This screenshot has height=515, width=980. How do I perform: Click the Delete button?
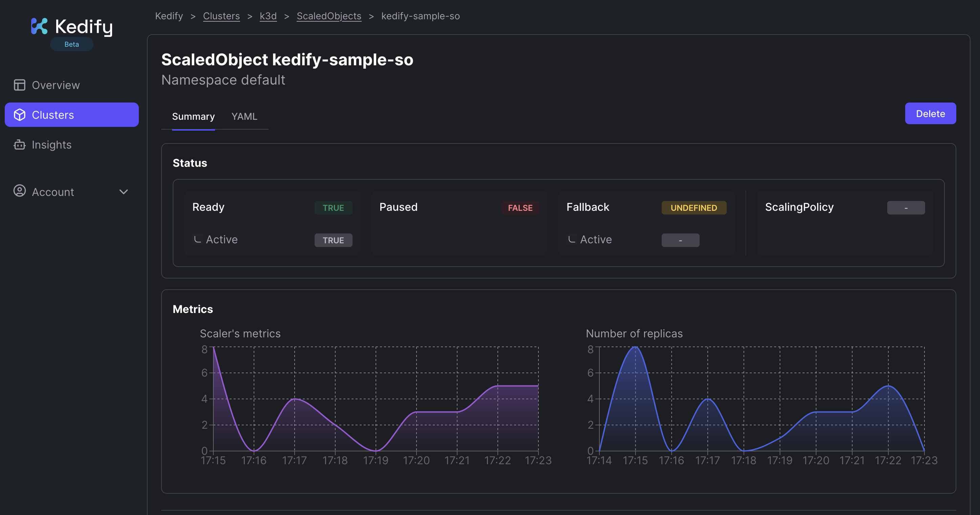[930, 113]
